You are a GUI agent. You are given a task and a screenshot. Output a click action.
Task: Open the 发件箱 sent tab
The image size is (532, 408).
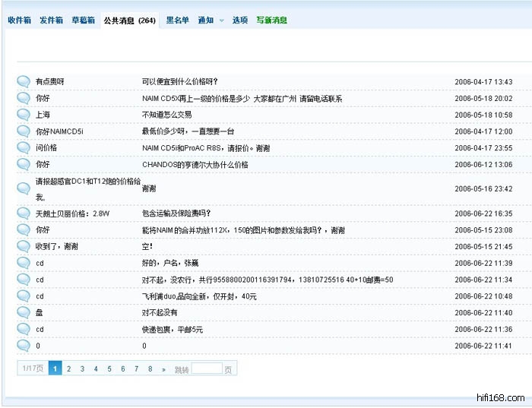[51, 21]
